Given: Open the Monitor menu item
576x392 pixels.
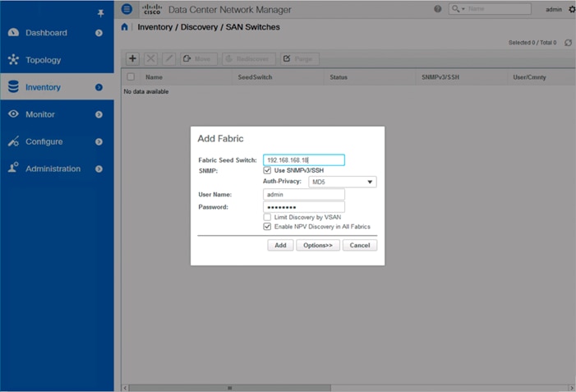Looking at the screenshot, I should pyautogui.click(x=40, y=114).
